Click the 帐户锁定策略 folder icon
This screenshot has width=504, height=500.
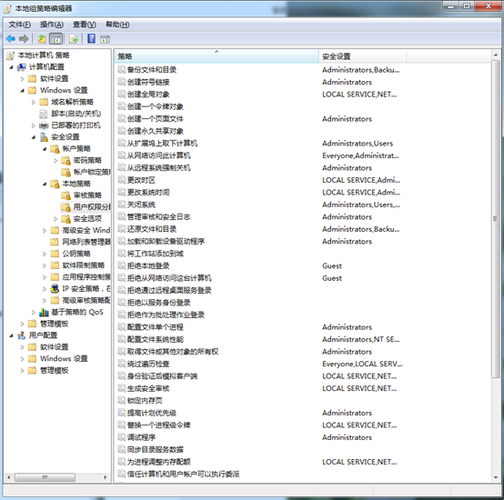tap(66, 172)
